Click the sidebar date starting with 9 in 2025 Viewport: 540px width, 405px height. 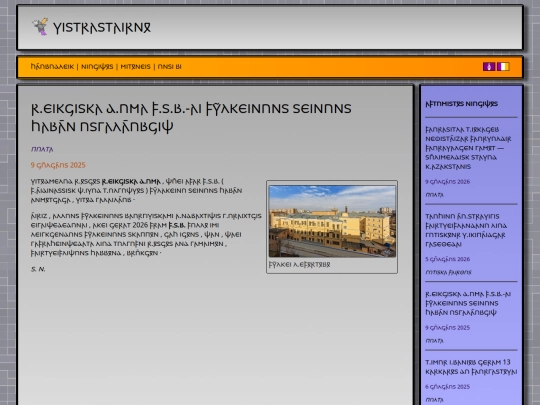click(x=447, y=328)
